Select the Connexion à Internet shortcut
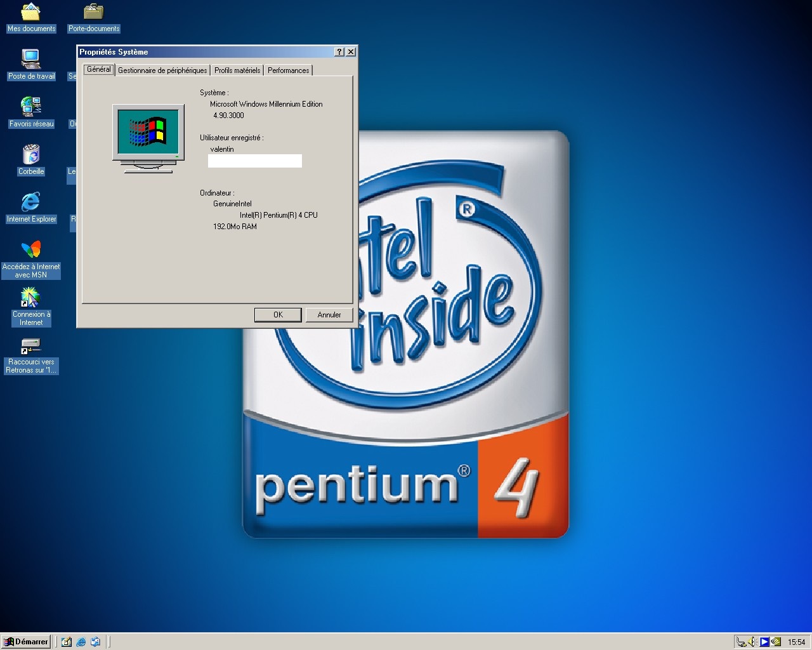The width and height of the screenshot is (812, 650). (30, 298)
